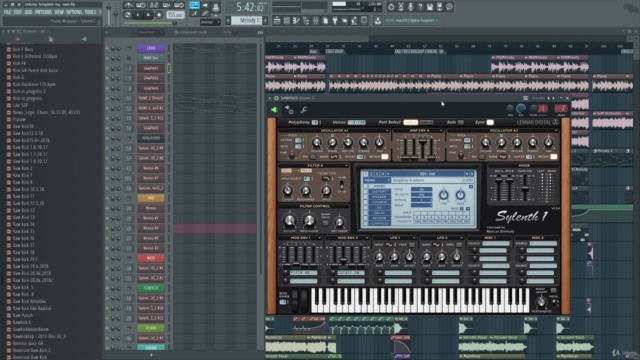Click the green plug icon in wrapper
Screen dimensions: 640x360
[x=274, y=110]
